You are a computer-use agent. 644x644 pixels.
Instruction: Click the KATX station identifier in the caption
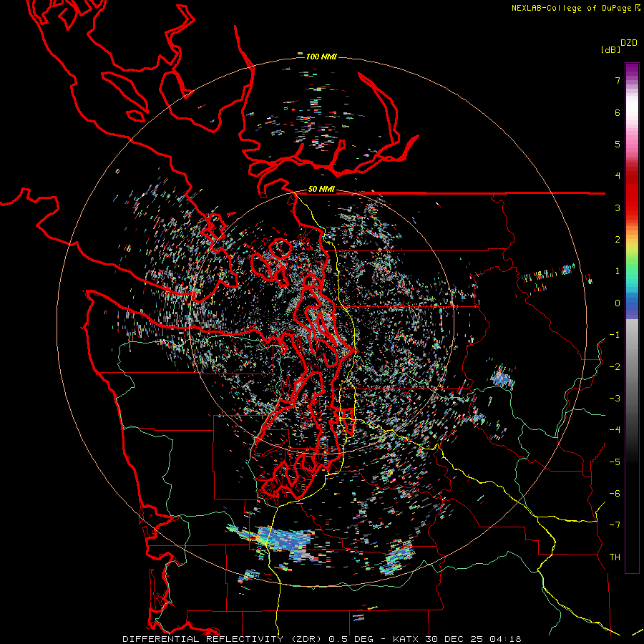coord(406,639)
